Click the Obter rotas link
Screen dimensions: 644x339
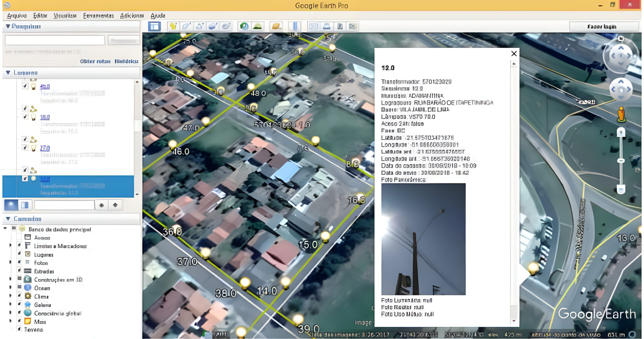(95, 61)
